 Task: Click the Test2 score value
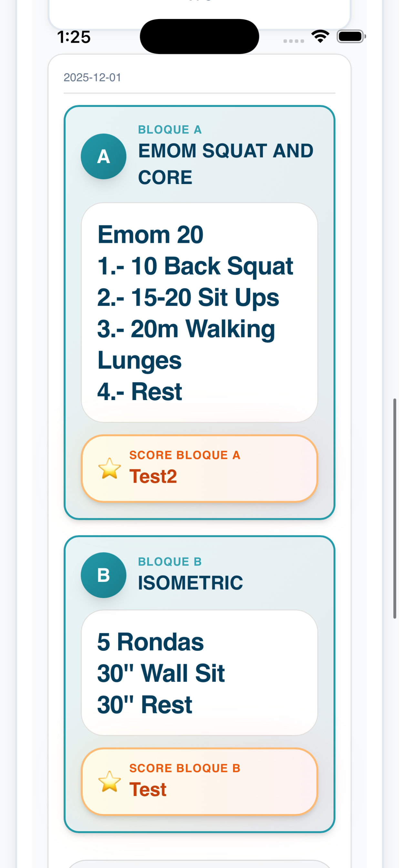pos(154,476)
